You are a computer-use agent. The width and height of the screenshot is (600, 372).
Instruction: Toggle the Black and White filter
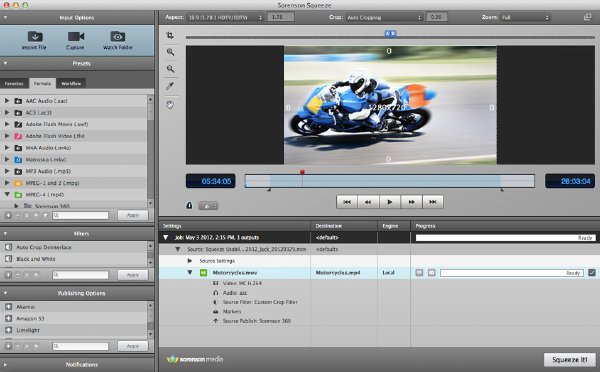8,259
